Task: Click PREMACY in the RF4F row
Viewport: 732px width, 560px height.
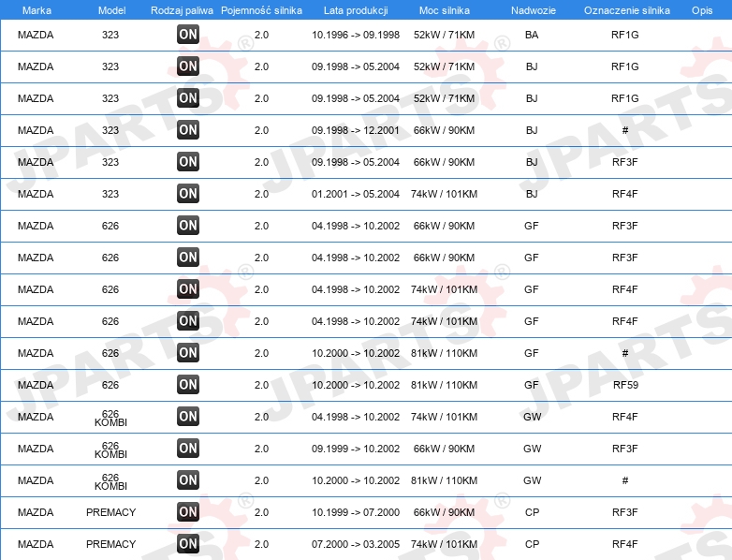Action: pyautogui.click(x=110, y=544)
